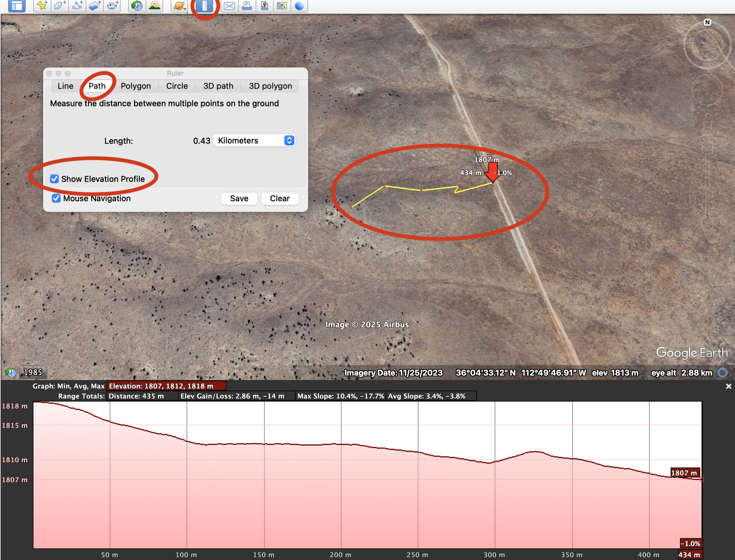Click the Ruler tool icon

pos(204,5)
